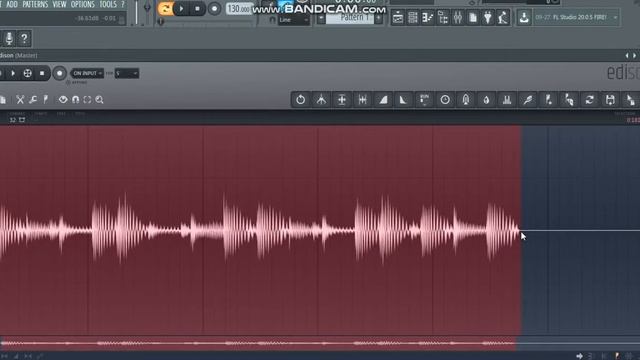Click Edison's waveform overview scrollbar
The height and width of the screenshot is (360, 640).
click(320, 343)
